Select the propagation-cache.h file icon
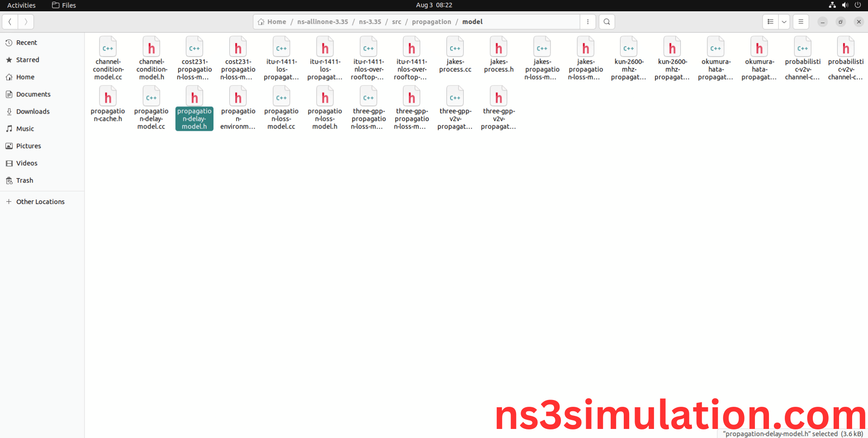868x438 pixels. coord(108,97)
